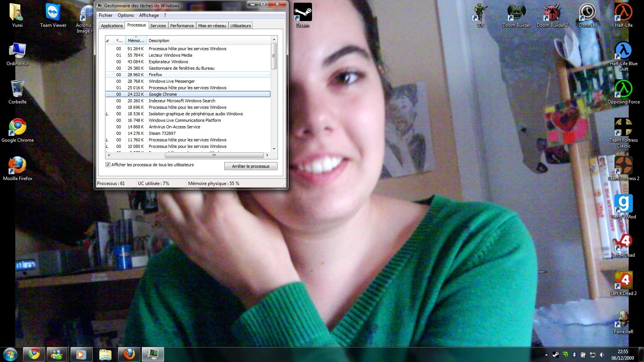Open the Doom Builder 2 shortcut
The height and width of the screenshot is (362, 644).
(552, 15)
